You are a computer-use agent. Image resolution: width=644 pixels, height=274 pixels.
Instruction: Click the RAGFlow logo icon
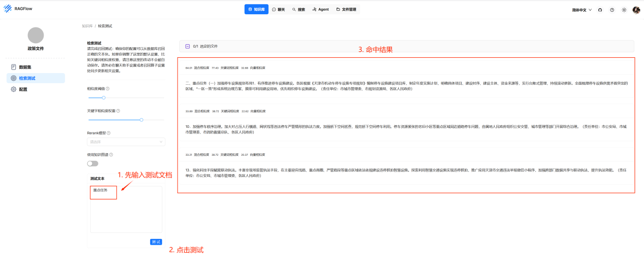tap(8, 10)
